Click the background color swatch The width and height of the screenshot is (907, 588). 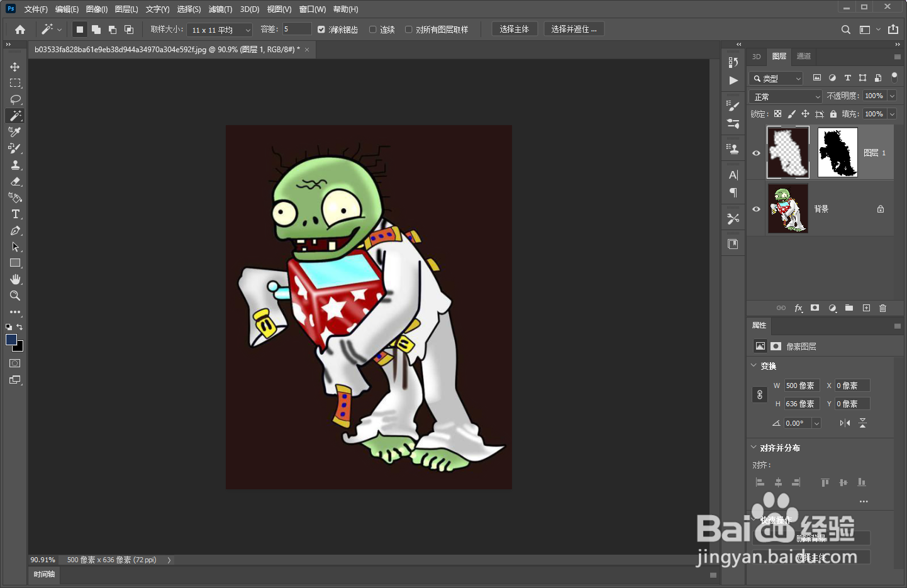20,347
